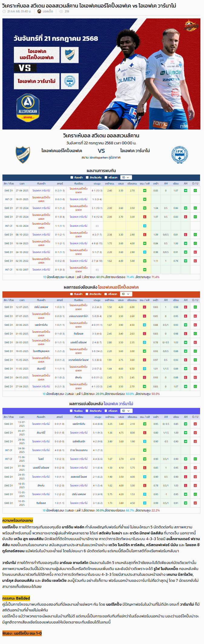This screenshot has width=204, height=644.
Task: Open the match count dropdown in Norrköping results table
Action: [126, 294]
